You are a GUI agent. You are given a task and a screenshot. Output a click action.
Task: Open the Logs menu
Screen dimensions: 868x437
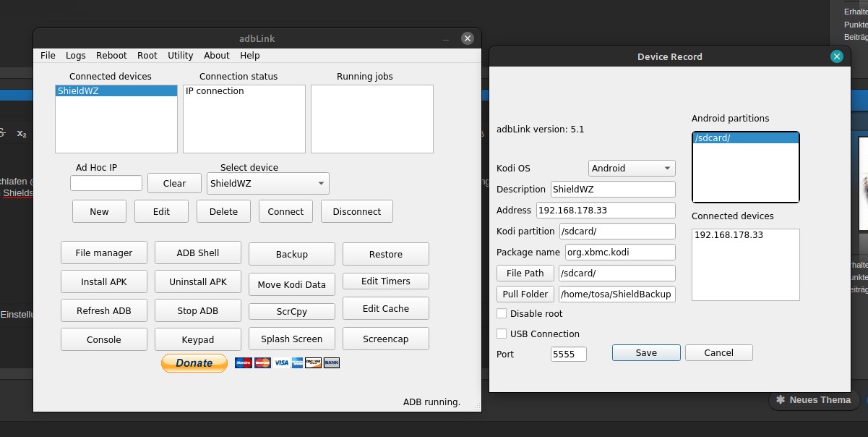(x=75, y=56)
